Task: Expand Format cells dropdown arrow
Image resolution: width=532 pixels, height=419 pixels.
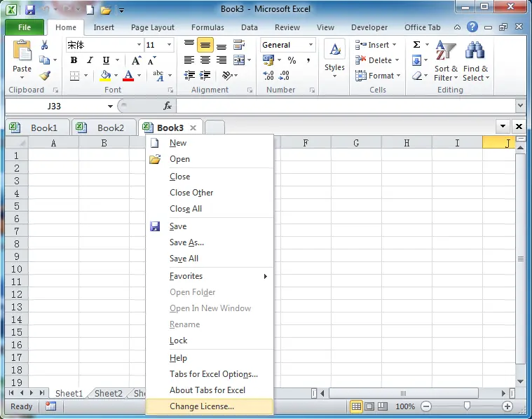Action: click(x=398, y=76)
